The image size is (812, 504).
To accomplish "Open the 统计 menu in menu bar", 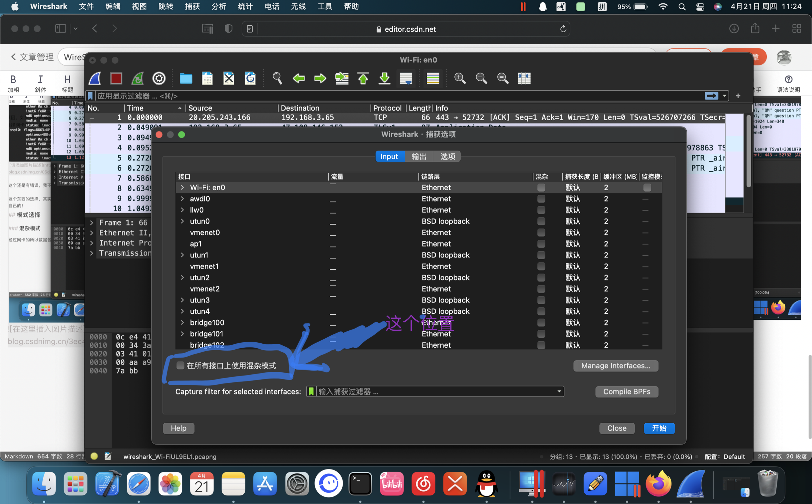I will [245, 7].
